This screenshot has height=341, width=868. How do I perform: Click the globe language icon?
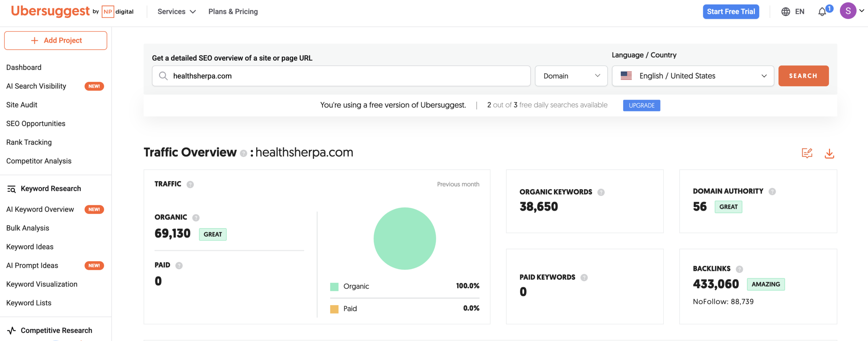pyautogui.click(x=786, y=12)
